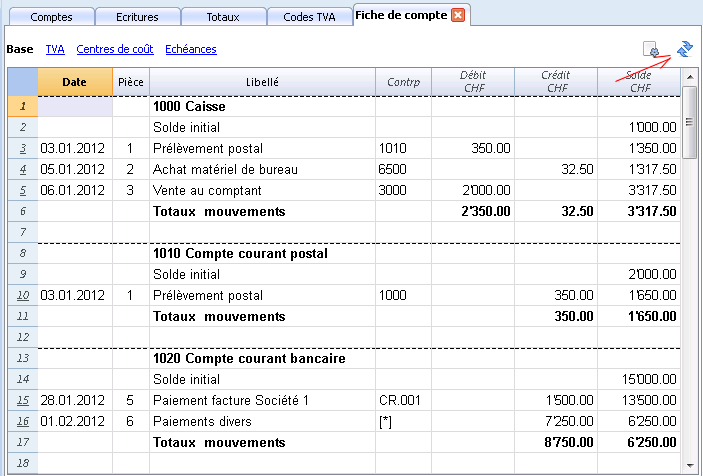703x476 pixels.
Task: Click 'Paiement facture Société 1' label
Action: click(231, 400)
